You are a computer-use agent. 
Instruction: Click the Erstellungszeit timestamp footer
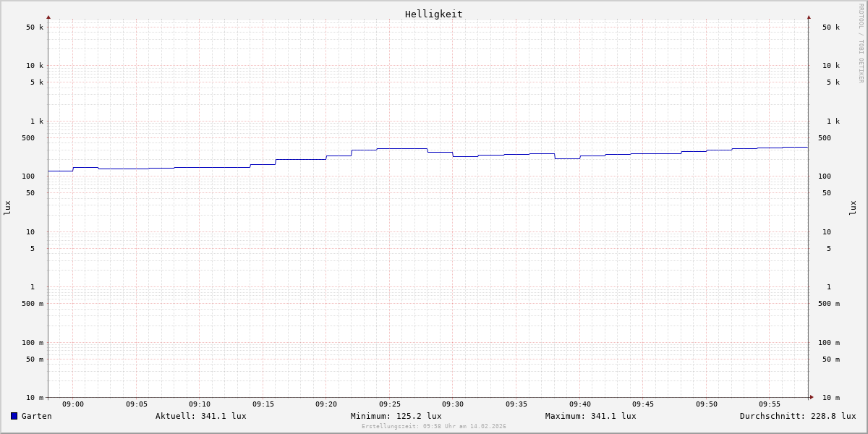tap(433, 427)
